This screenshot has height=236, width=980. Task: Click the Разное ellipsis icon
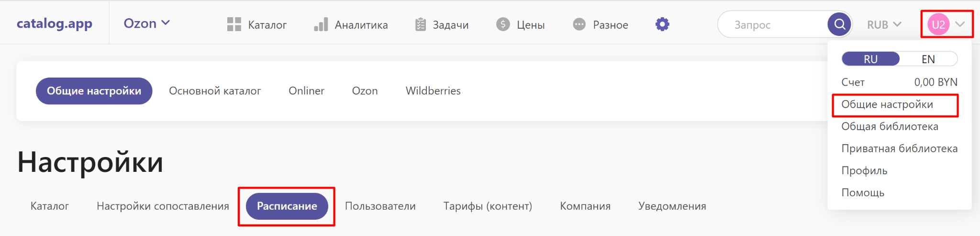click(579, 24)
